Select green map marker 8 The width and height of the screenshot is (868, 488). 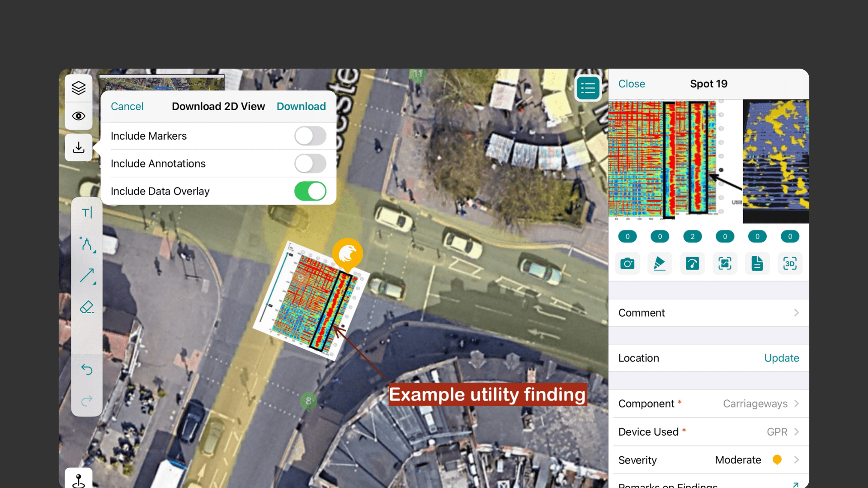[x=308, y=401]
